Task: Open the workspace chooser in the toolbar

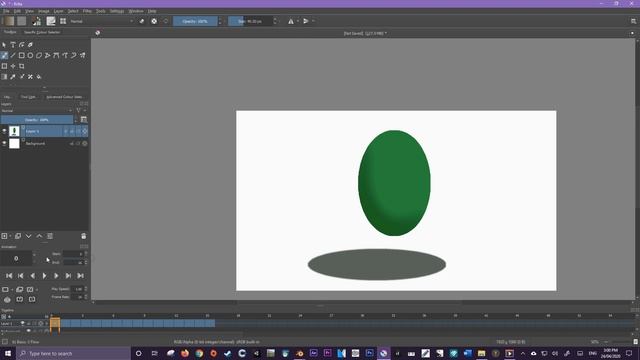Action: [x=633, y=21]
